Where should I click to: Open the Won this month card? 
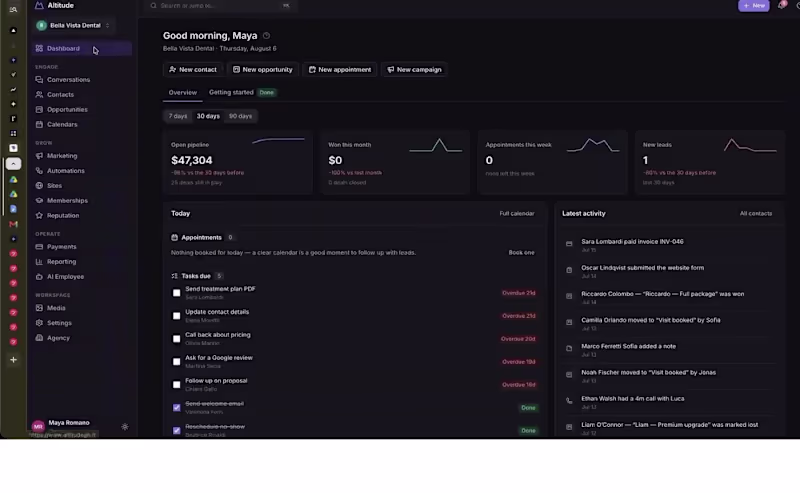[x=395, y=162]
